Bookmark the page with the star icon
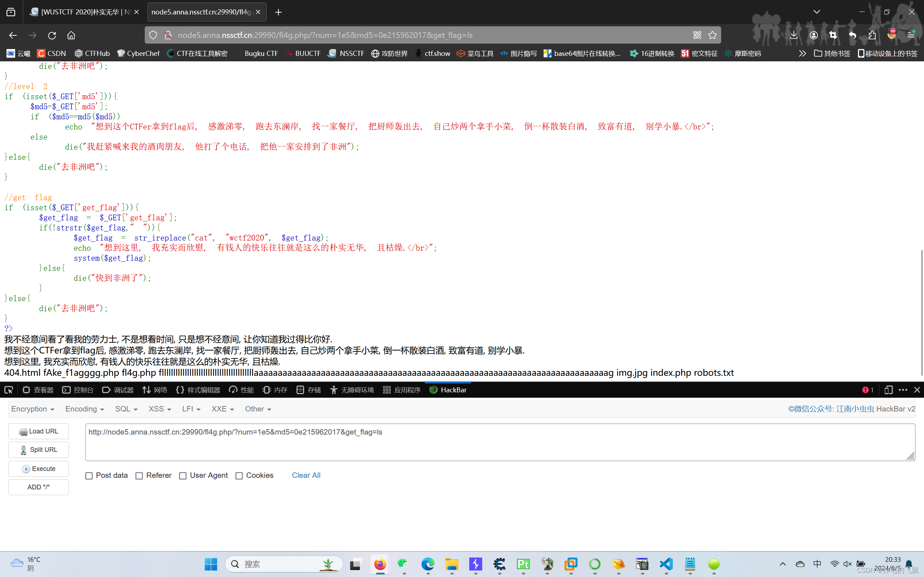This screenshot has width=924, height=577. coord(712,35)
